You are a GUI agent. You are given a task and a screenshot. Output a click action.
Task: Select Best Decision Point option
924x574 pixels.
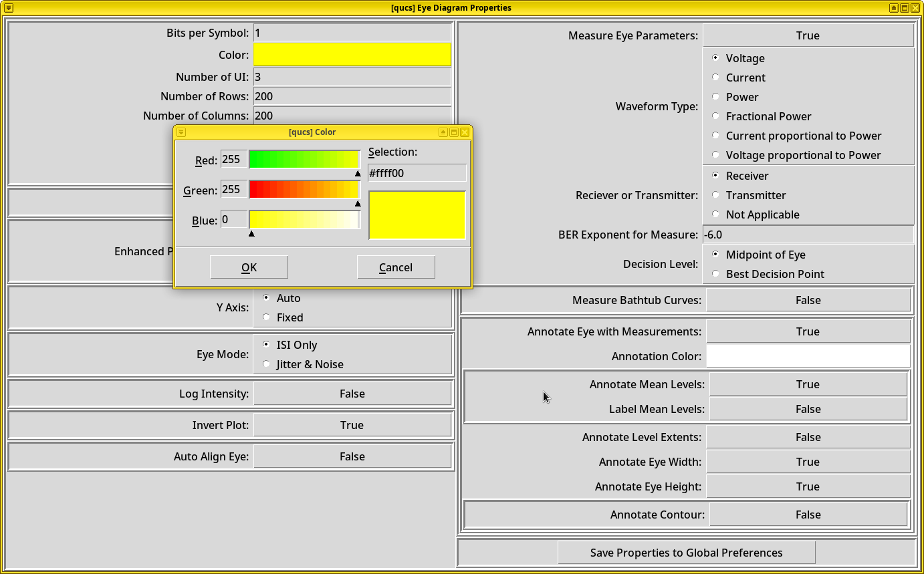pos(716,274)
